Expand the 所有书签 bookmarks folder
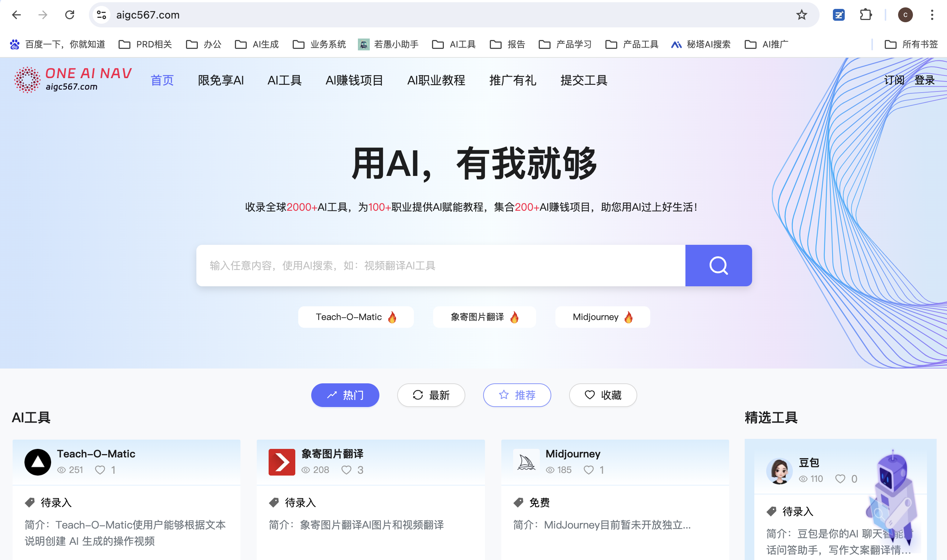Screen dimensions: 947x560 click(911, 44)
